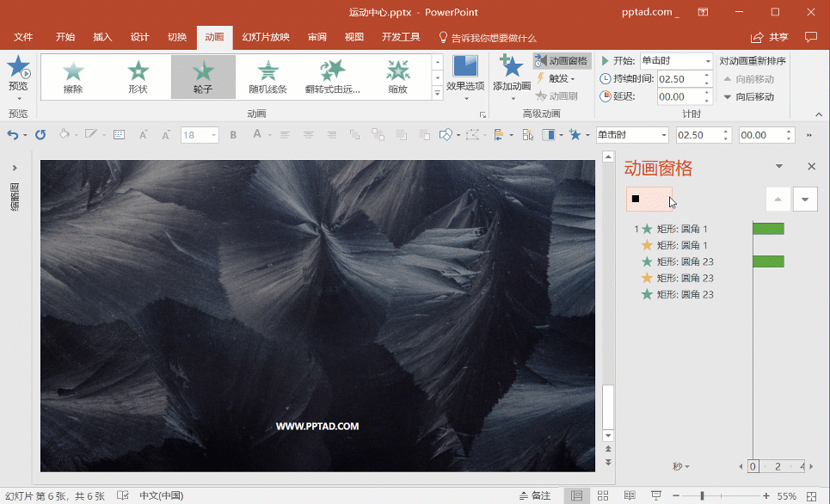Click the star add-animation icon in quick toolbar
The width and height of the screenshot is (830, 504).
pos(575,135)
